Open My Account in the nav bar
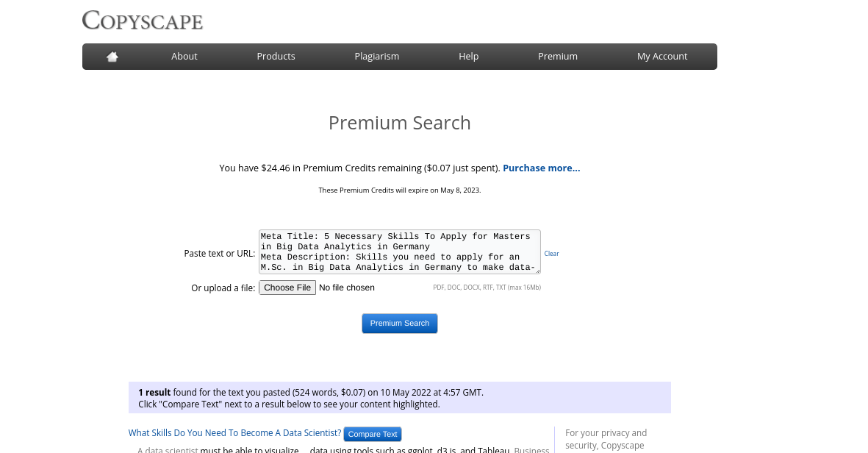 tap(662, 57)
